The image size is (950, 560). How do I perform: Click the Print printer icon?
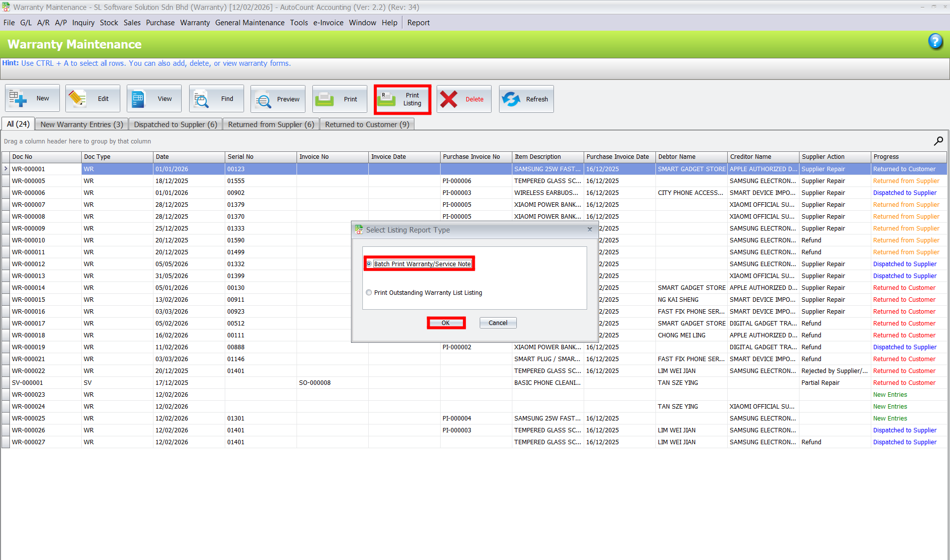325,99
